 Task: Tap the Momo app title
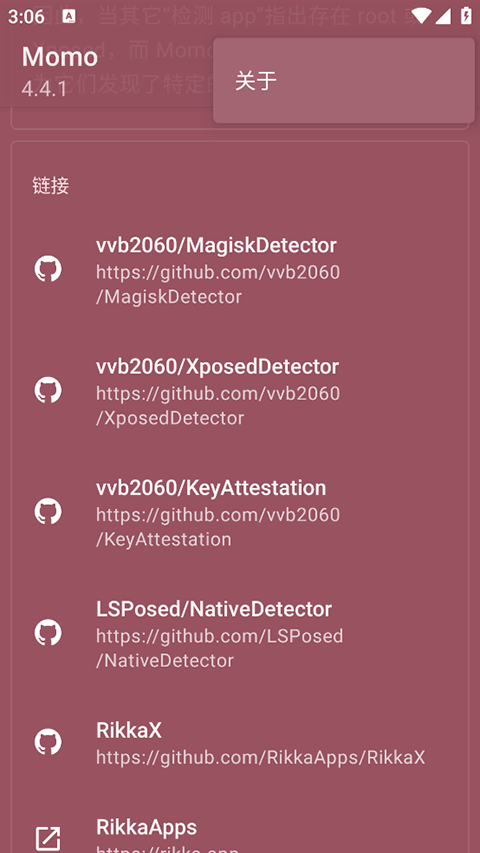coord(60,57)
